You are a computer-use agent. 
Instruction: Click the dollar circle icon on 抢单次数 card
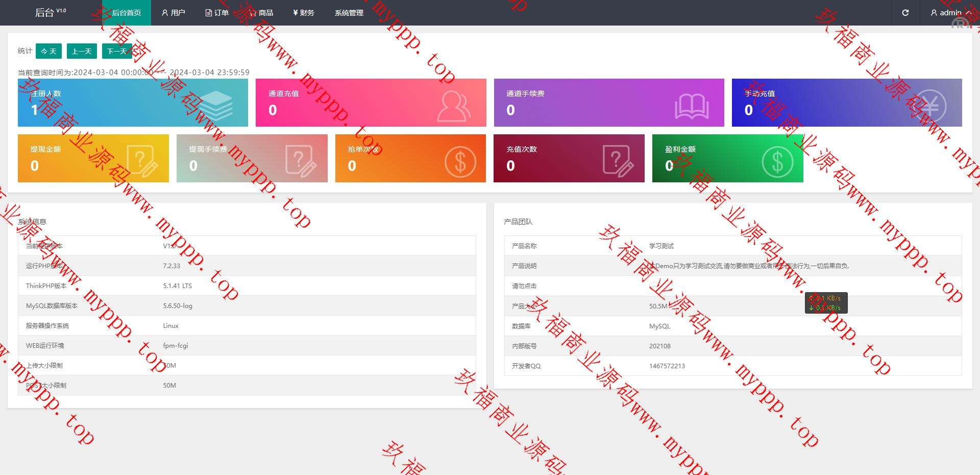(460, 161)
